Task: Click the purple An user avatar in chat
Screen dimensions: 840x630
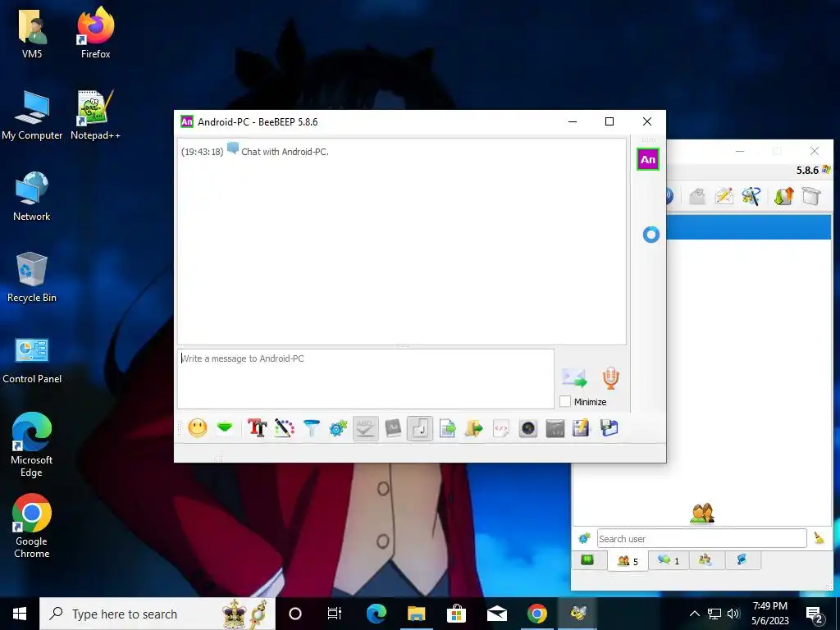Action: point(648,159)
